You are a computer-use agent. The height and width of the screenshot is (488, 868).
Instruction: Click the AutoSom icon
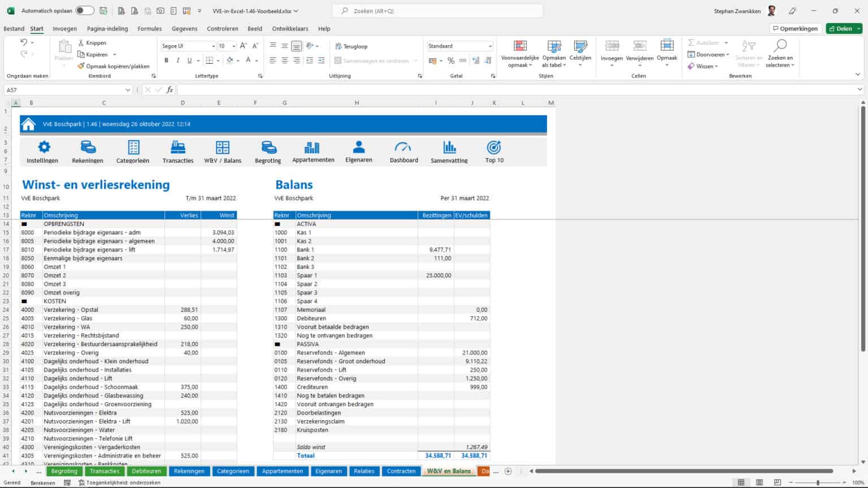(x=706, y=42)
